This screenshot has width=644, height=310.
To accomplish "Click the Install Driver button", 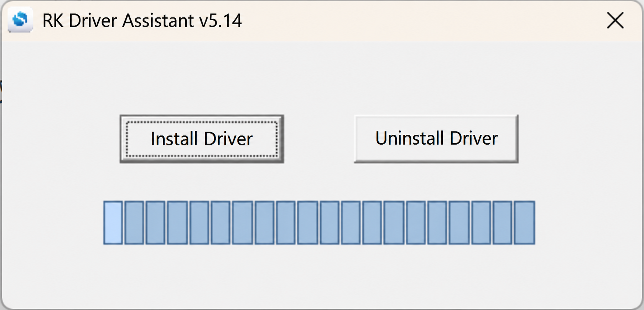I will pos(202,139).
